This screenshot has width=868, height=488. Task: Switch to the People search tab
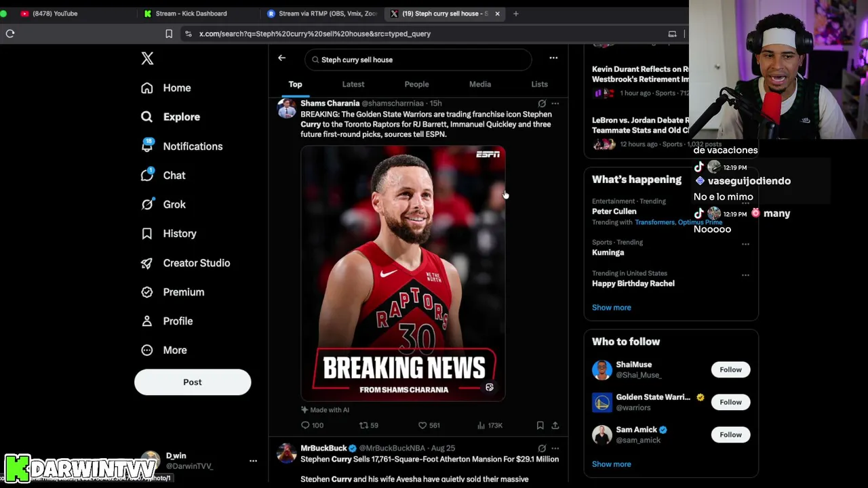point(416,85)
